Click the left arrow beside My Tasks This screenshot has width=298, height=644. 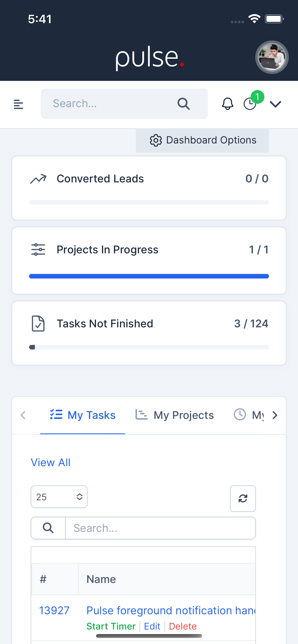click(x=23, y=415)
